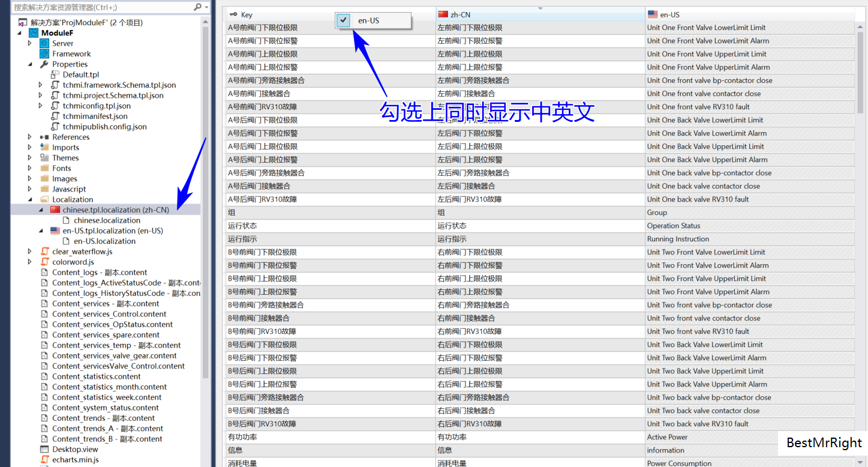The width and height of the screenshot is (868, 467).
Task: Click the en-US cell reading 'Group'
Action: (x=750, y=212)
